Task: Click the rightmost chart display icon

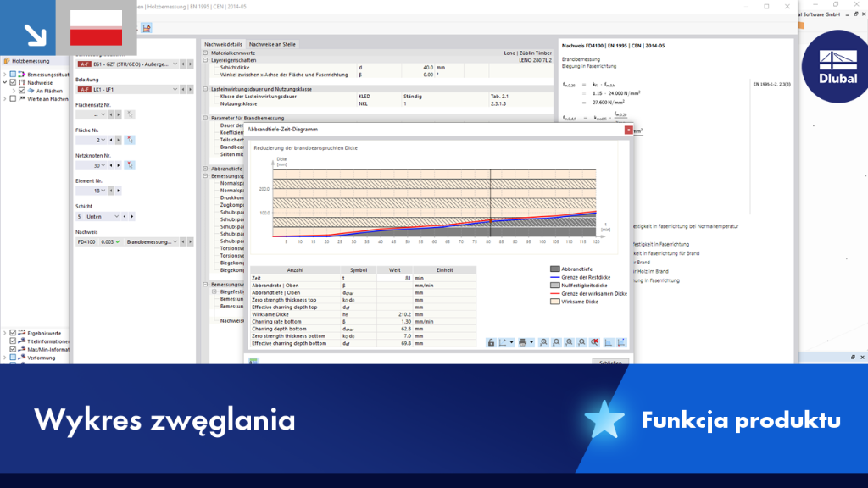Action: coord(621,342)
